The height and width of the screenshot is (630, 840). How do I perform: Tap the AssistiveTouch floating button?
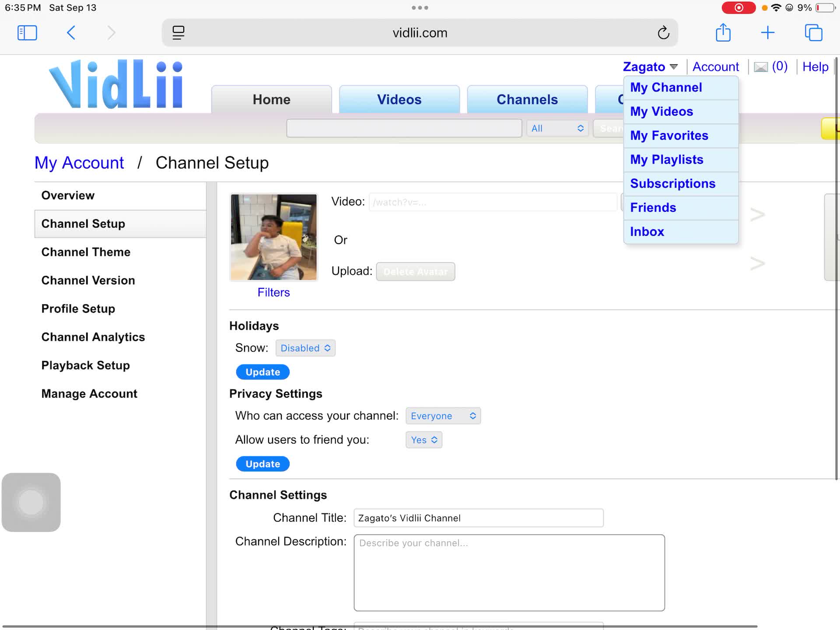[x=31, y=502]
